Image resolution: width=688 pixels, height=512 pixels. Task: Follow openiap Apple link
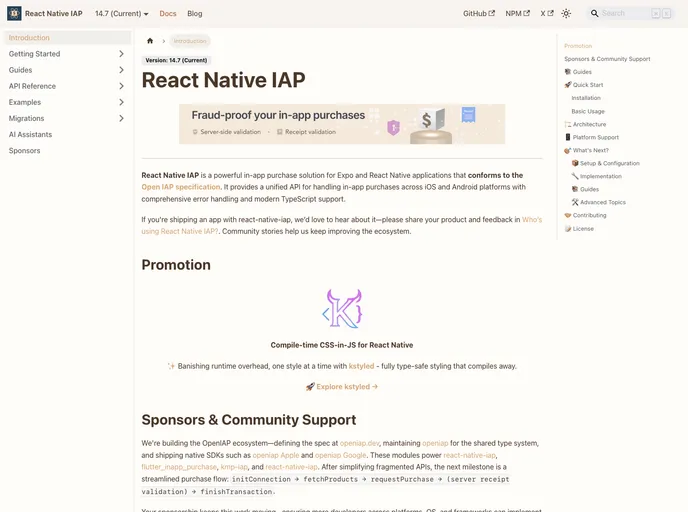[276, 455]
